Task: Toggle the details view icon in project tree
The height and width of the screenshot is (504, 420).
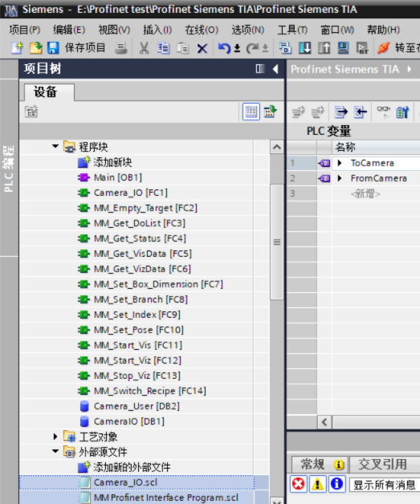Action: 251,112
